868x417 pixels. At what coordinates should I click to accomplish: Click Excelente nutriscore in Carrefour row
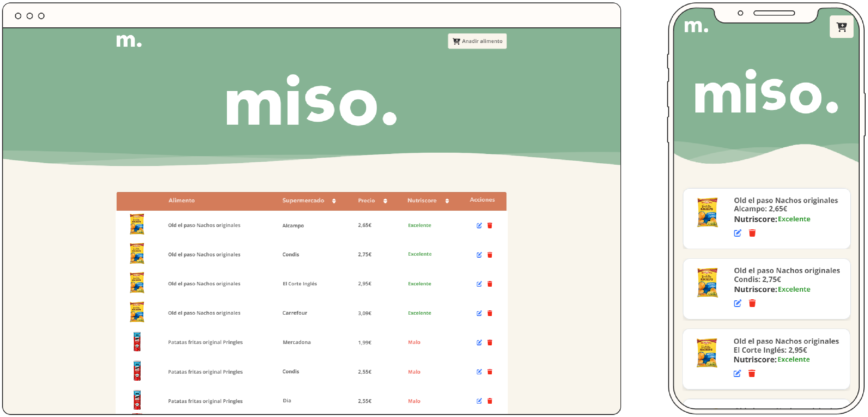[x=420, y=313]
